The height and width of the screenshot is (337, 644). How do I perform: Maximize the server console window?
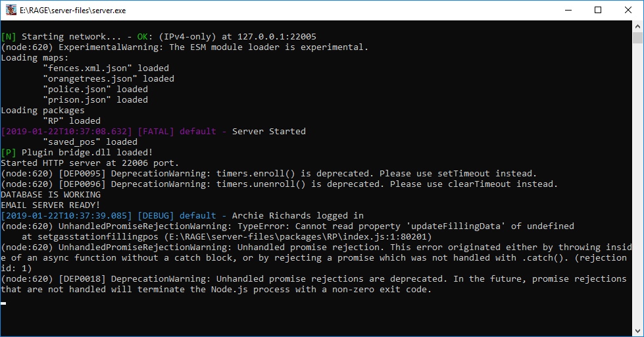(598, 10)
